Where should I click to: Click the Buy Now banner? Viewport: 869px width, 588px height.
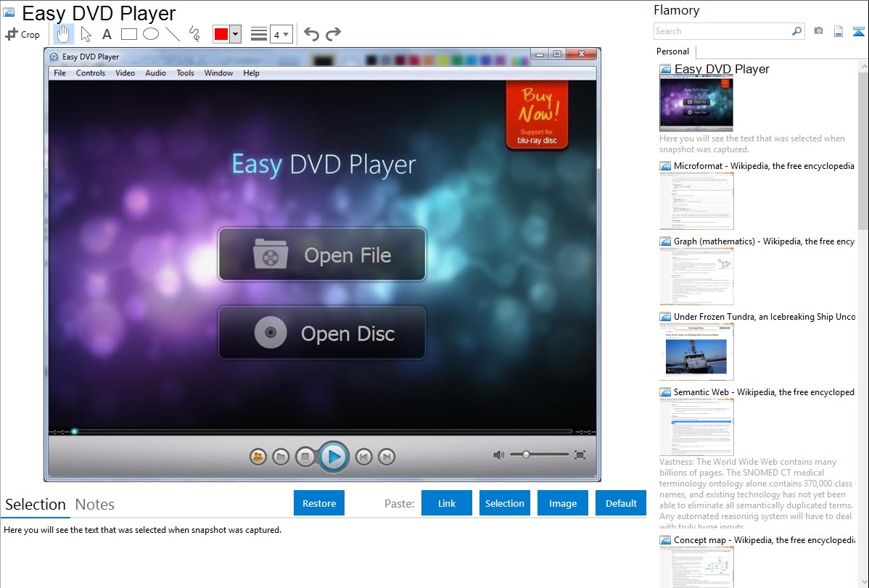click(537, 115)
